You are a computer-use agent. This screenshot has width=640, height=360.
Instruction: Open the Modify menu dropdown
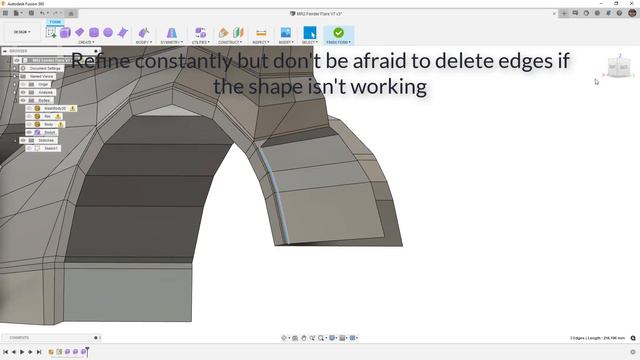click(x=144, y=42)
